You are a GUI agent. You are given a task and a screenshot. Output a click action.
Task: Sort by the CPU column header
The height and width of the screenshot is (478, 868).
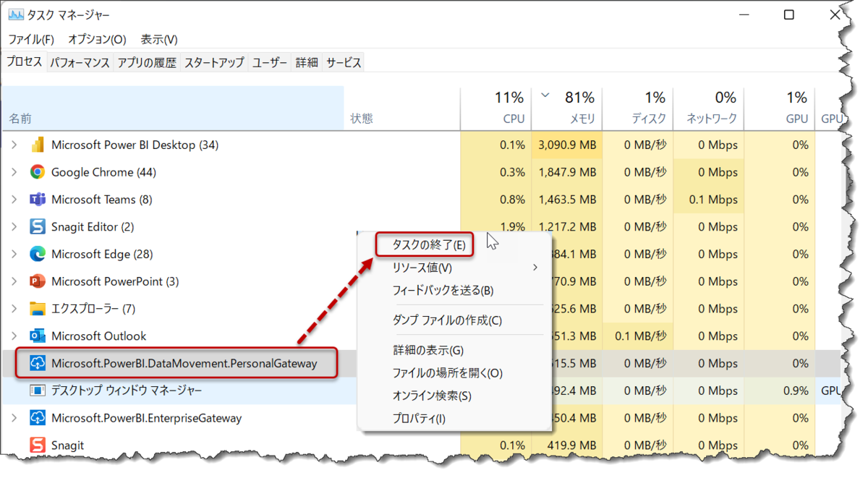point(495,108)
